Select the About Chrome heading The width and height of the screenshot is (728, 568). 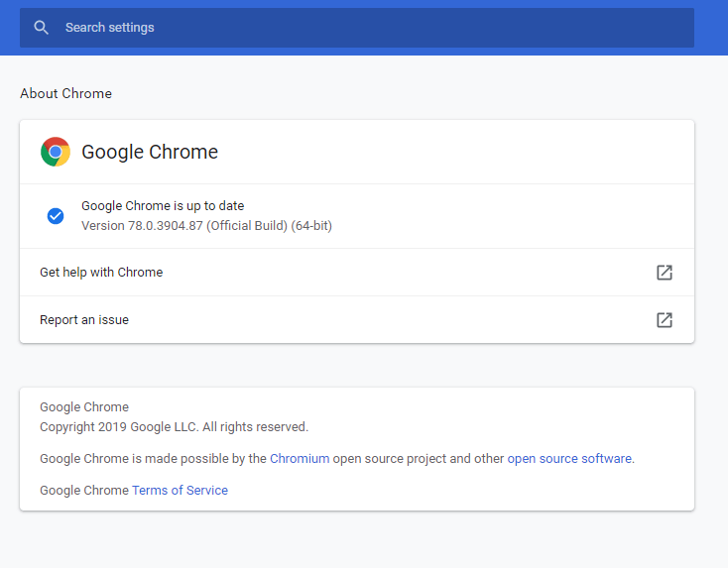(65, 93)
